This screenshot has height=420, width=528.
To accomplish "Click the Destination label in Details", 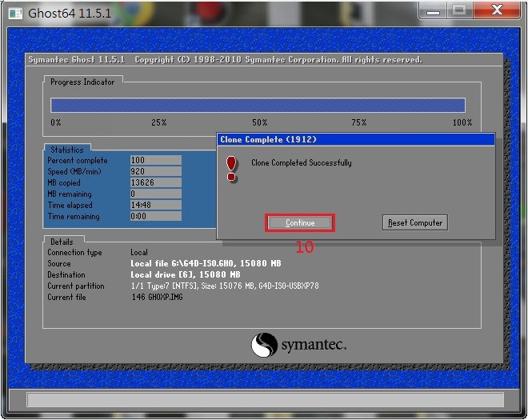I will coord(66,274).
